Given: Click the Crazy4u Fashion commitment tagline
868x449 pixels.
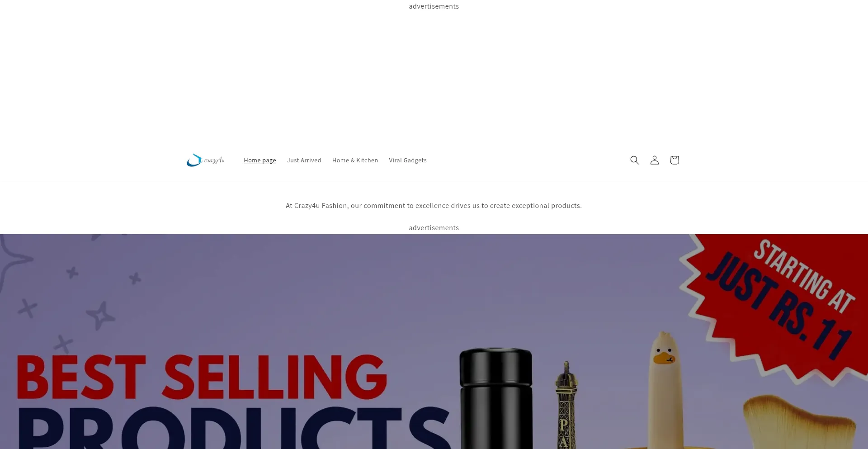Looking at the screenshot, I should pyautogui.click(x=434, y=206).
